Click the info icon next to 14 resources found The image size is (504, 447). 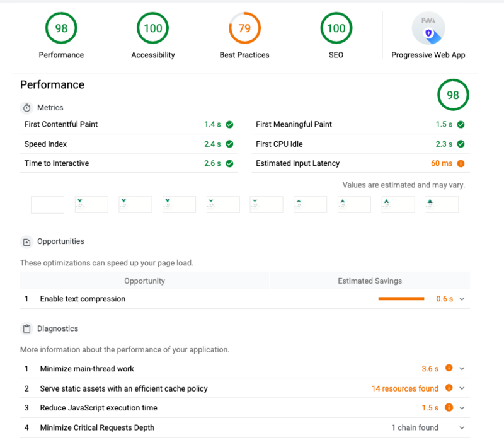click(x=449, y=388)
